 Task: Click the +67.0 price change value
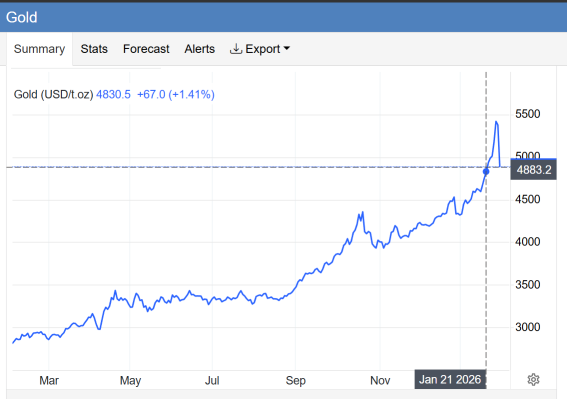151,94
